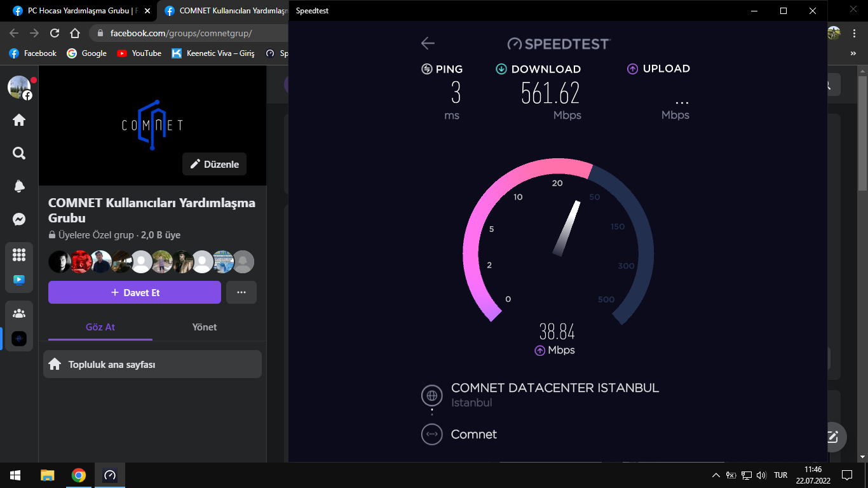Go back with Speedtest back arrow
Screen dimensions: 868x488
point(428,43)
